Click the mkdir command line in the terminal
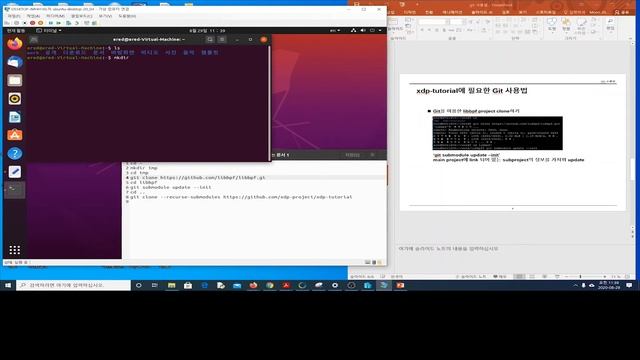This screenshot has width=640, height=360. point(78,58)
